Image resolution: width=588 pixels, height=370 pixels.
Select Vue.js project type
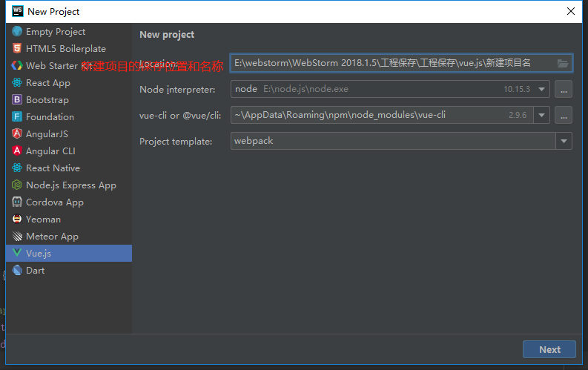(69, 253)
